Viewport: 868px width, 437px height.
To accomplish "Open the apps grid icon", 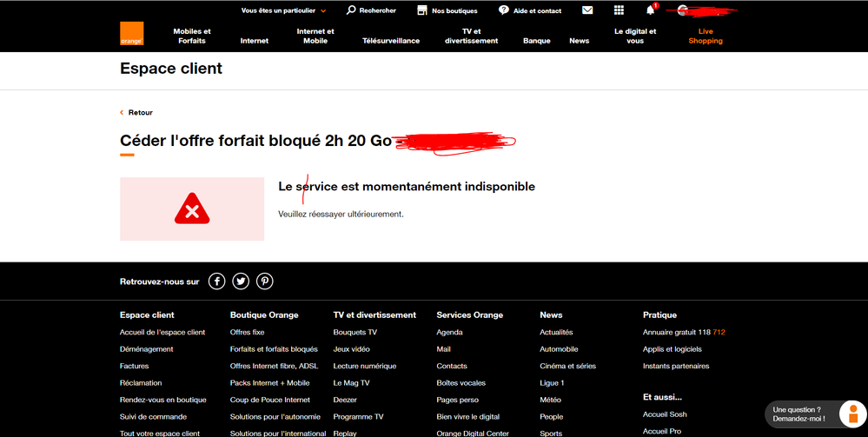I will [x=619, y=10].
